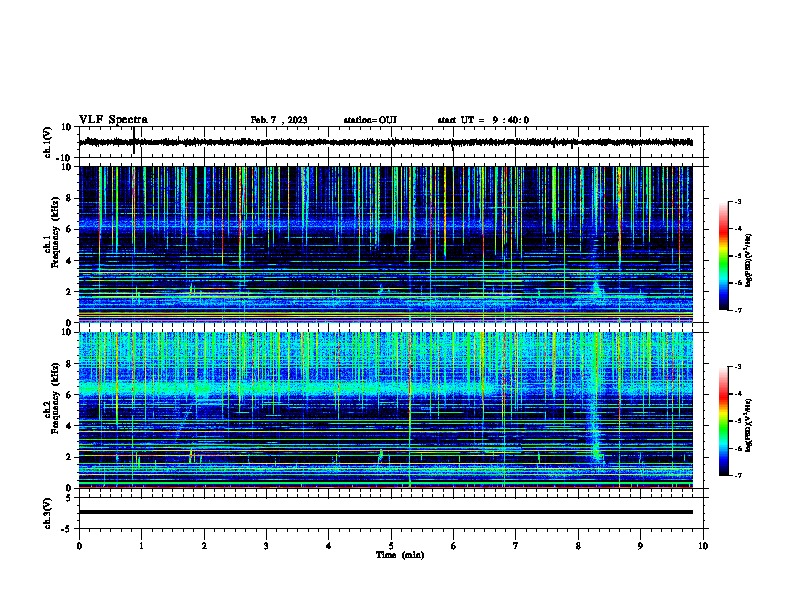Click the thick black ch.3 voltage line
The image size is (792, 612).
tap(386, 512)
